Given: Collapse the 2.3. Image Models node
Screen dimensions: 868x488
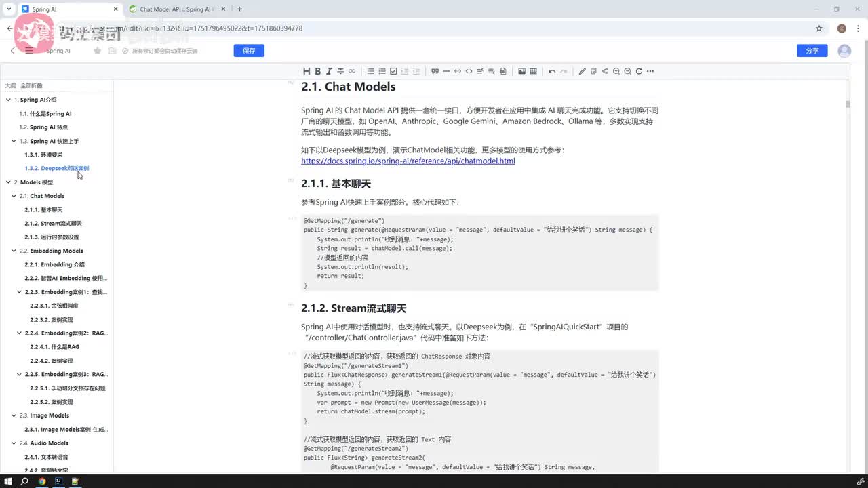Looking at the screenshot, I should tap(14, 415).
